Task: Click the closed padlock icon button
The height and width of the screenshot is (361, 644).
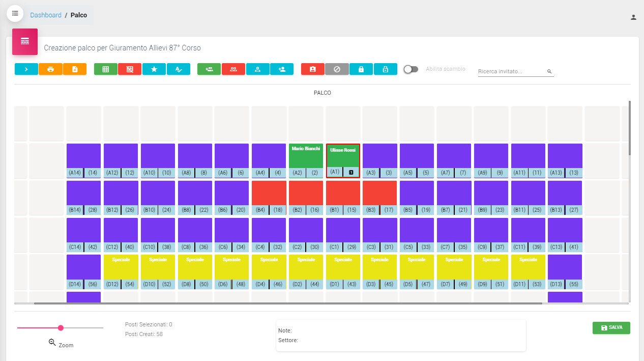Action: [361, 69]
